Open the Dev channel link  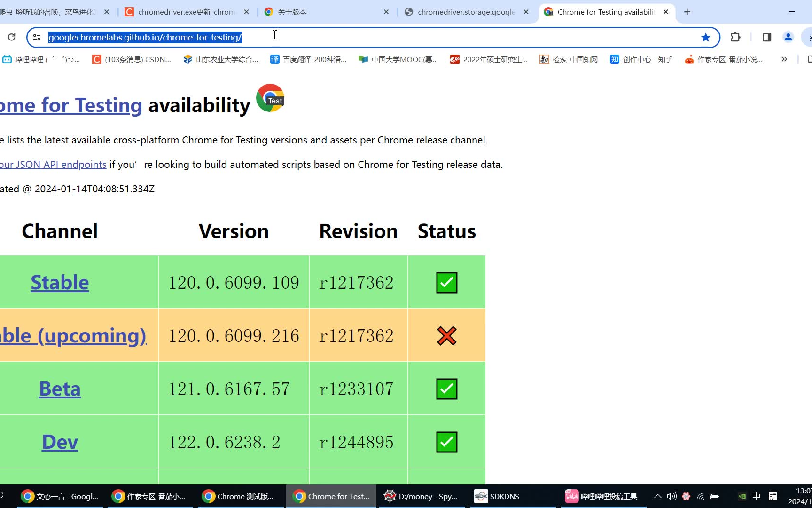[x=60, y=442]
